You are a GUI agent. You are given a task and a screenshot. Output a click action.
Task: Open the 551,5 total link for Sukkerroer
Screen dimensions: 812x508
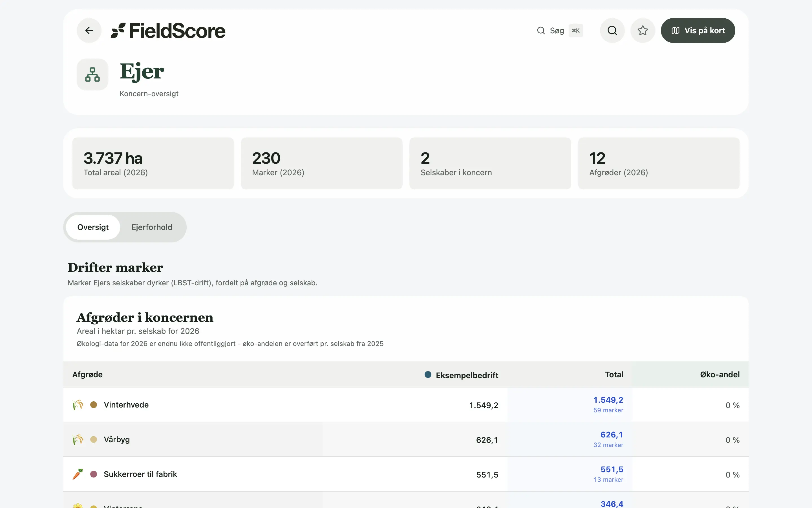coord(612,469)
